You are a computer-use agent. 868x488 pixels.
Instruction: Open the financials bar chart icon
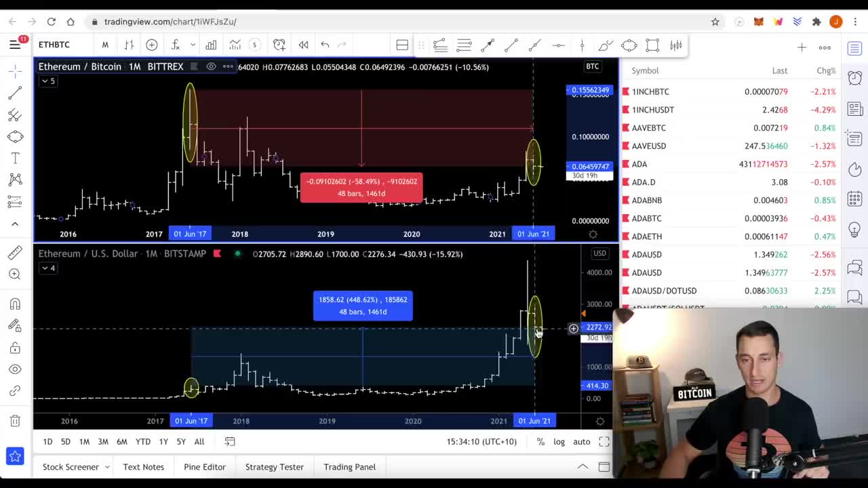click(x=211, y=45)
